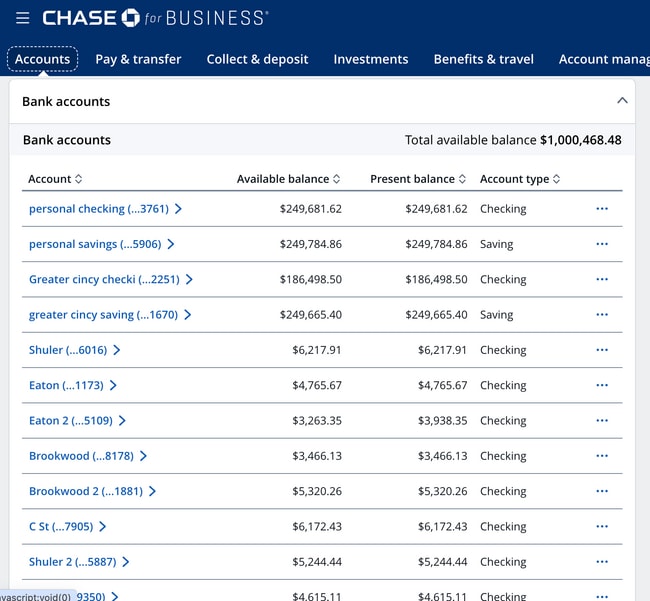The height and width of the screenshot is (601, 650).
Task: Open more options for Shuler 2 (...5887)
Action: pos(602,562)
